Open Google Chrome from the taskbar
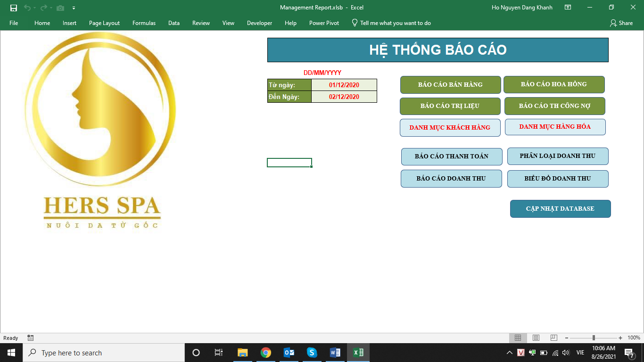644x362 pixels. (x=266, y=353)
